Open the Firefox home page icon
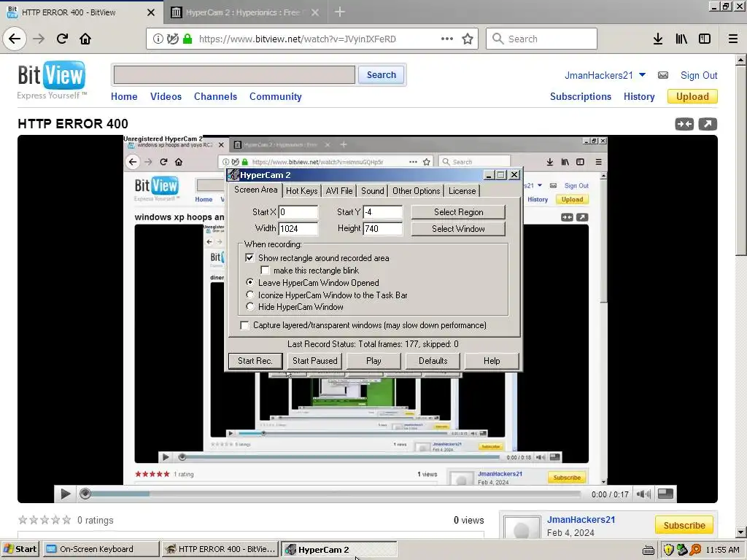 tap(85, 39)
